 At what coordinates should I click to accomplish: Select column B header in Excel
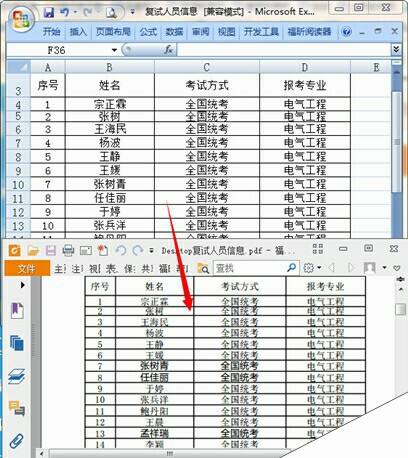click(x=109, y=67)
